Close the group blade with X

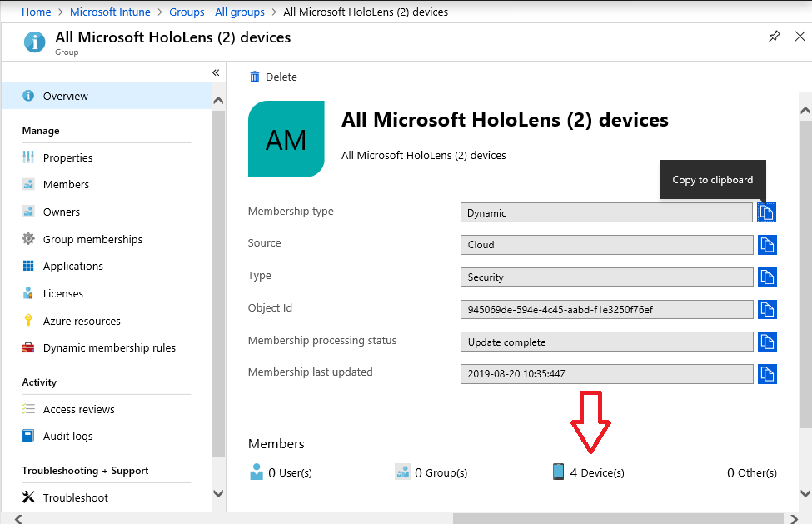(x=800, y=37)
